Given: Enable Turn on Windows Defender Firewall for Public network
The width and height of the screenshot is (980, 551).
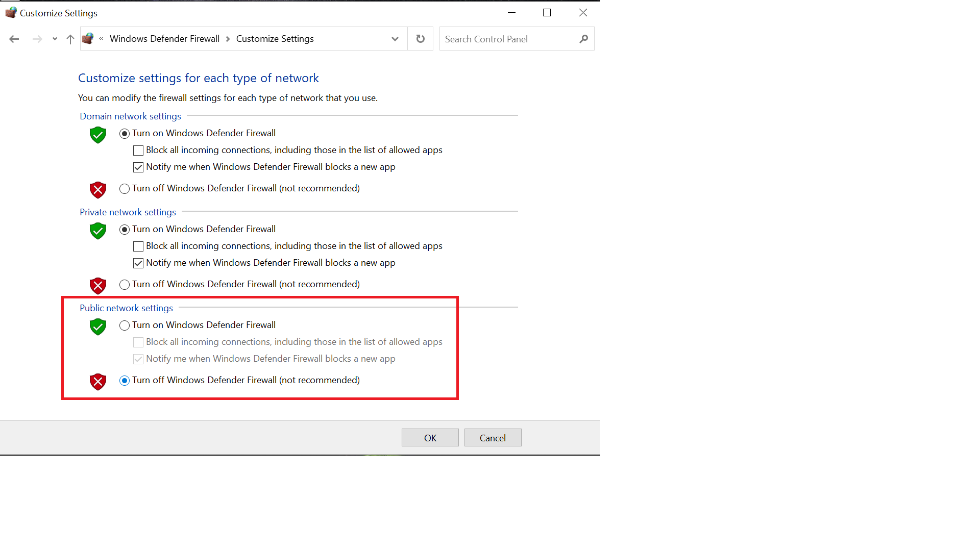Looking at the screenshot, I should pos(124,325).
